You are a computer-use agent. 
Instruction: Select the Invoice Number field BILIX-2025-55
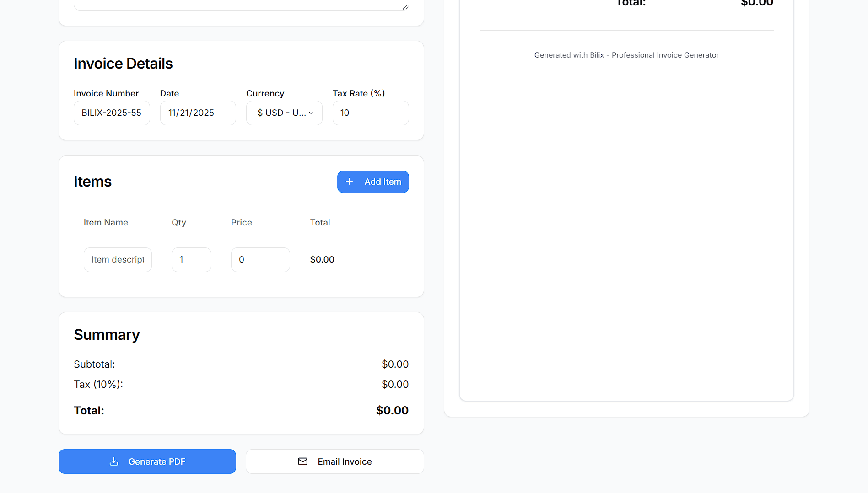point(112,113)
